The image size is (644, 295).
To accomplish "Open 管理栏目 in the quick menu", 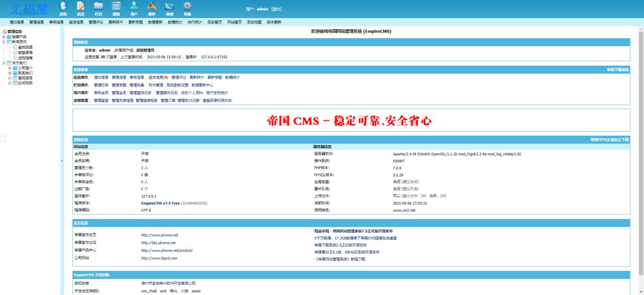I will click(101, 85).
